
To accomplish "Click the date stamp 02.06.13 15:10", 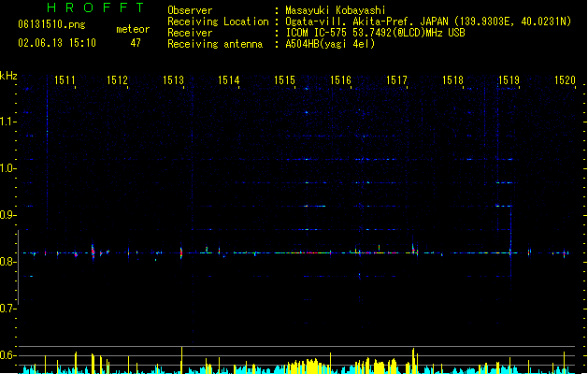I will click(57, 43).
